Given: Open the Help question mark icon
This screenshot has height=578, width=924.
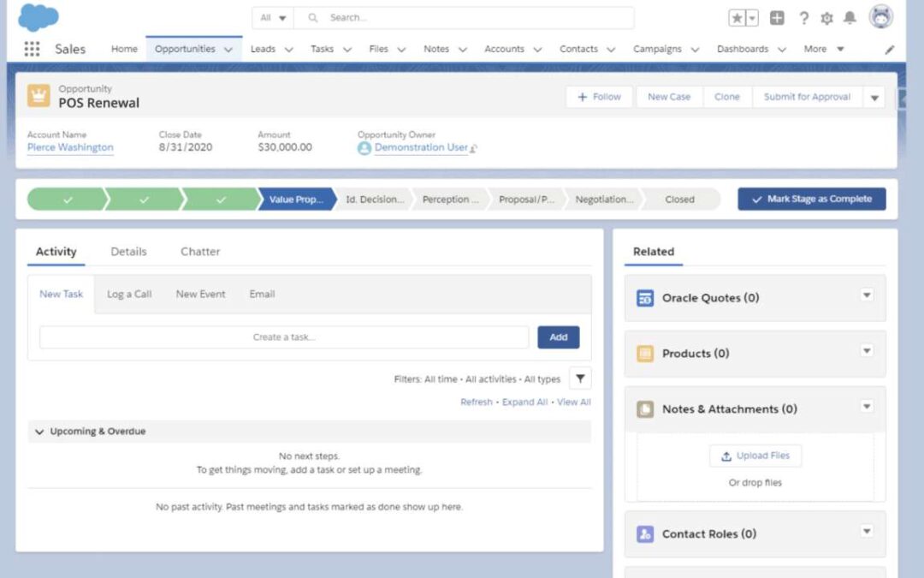Looking at the screenshot, I should (x=803, y=18).
